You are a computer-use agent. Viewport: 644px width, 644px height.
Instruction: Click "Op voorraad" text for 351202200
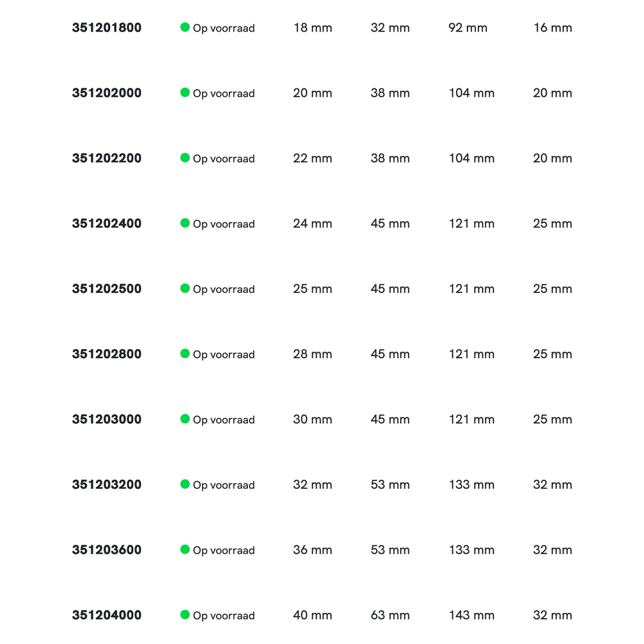(x=223, y=159)
